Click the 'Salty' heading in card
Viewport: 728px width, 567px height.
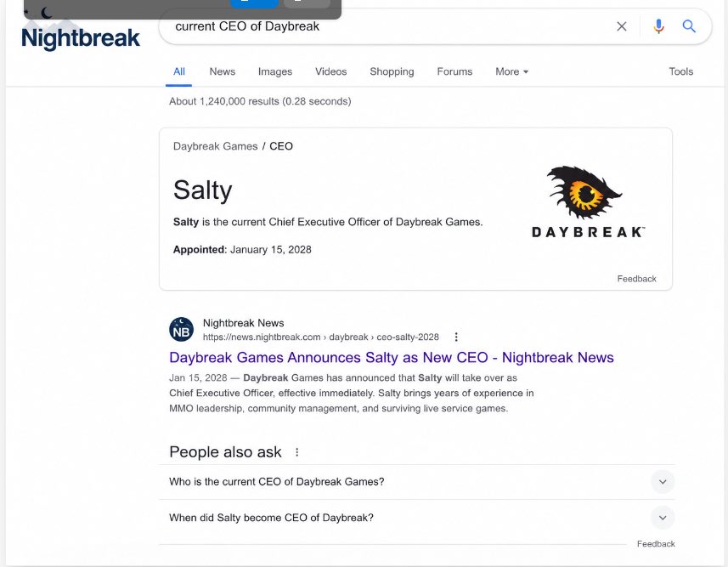[202, 190]
